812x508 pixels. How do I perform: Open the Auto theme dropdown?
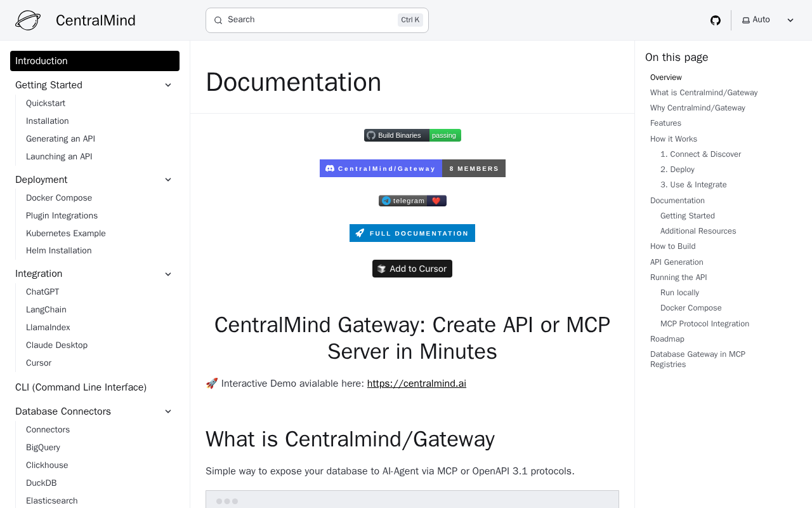[768, 20]
